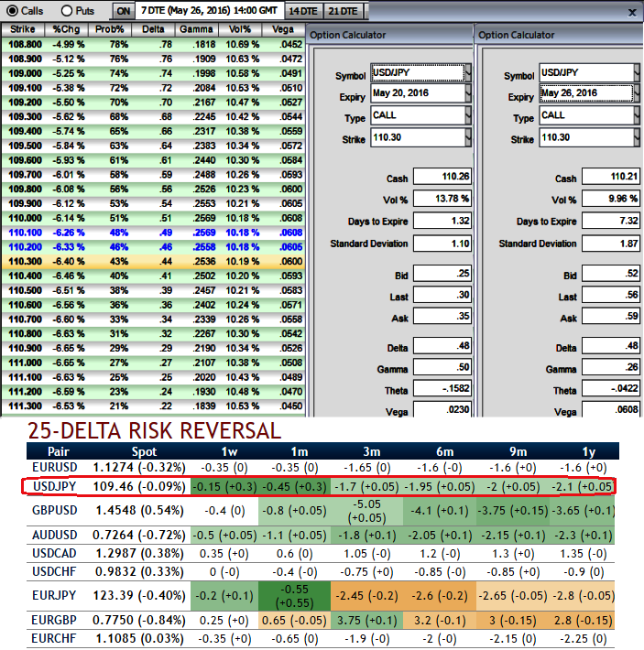Select the 110.100 strike row
This screenshot has width=644, height=650.
tap(24, 233)
